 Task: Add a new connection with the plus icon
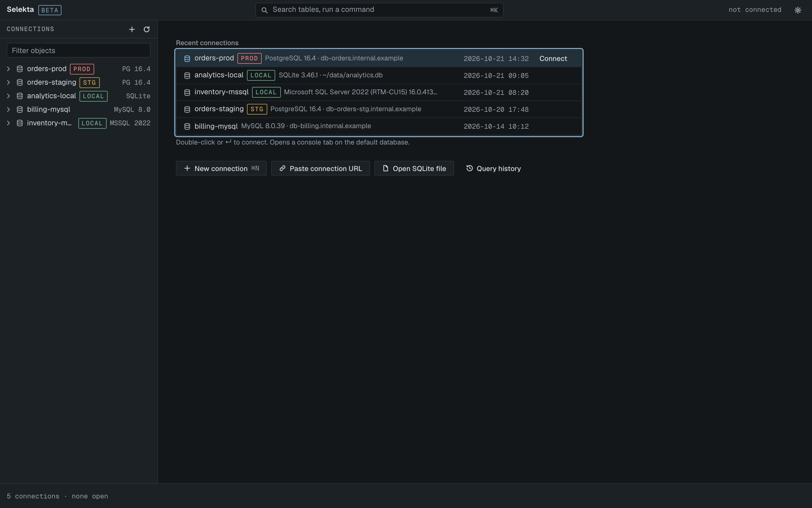(x=132, y=29)
